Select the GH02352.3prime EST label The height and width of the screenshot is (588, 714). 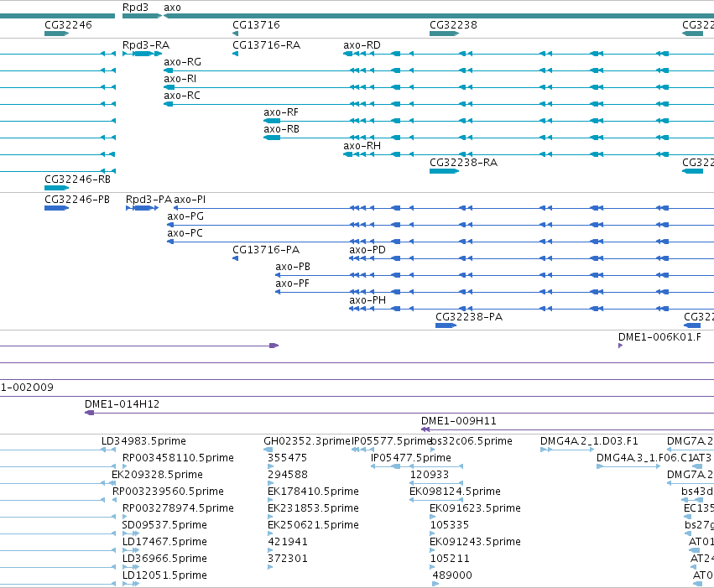[x=307, y=441]
